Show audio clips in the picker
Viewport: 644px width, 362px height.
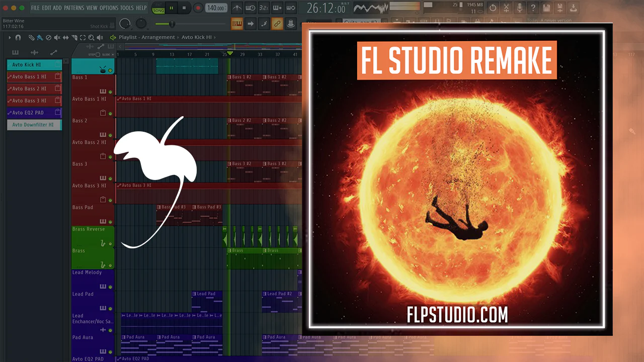tap(34, 52)
